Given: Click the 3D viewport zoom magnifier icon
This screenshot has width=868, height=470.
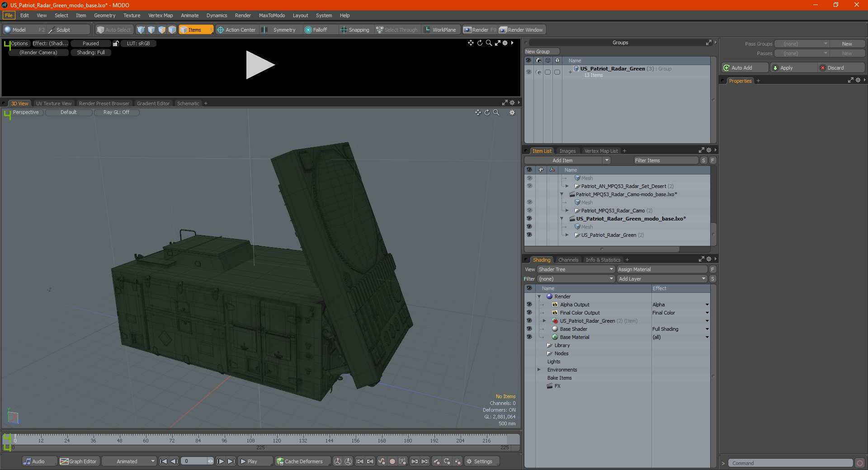Looking at the screenshot, I should coord(496,113).
